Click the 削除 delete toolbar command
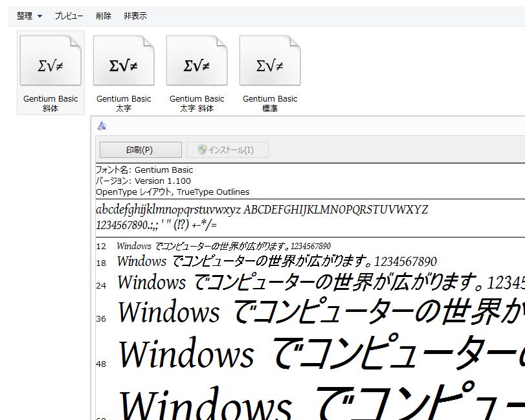This screenshot has height=420, width=525. (104, 16)
